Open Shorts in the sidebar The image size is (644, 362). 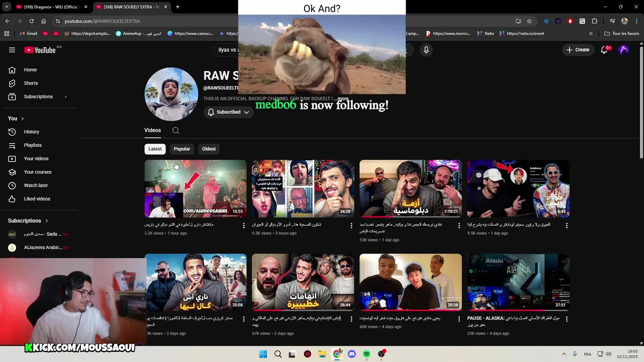[31, 83]
